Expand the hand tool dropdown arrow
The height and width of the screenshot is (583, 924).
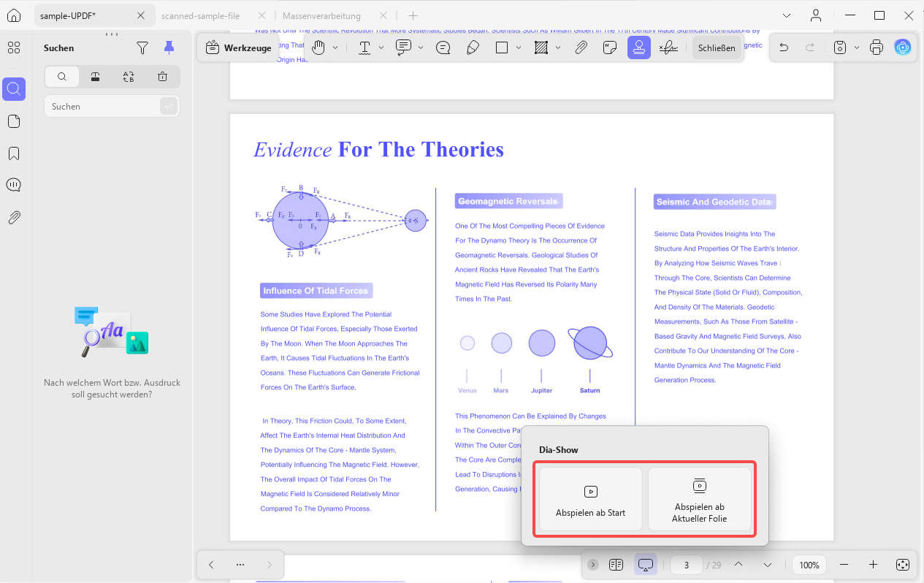pyautogui.click(x=335, y=47)
